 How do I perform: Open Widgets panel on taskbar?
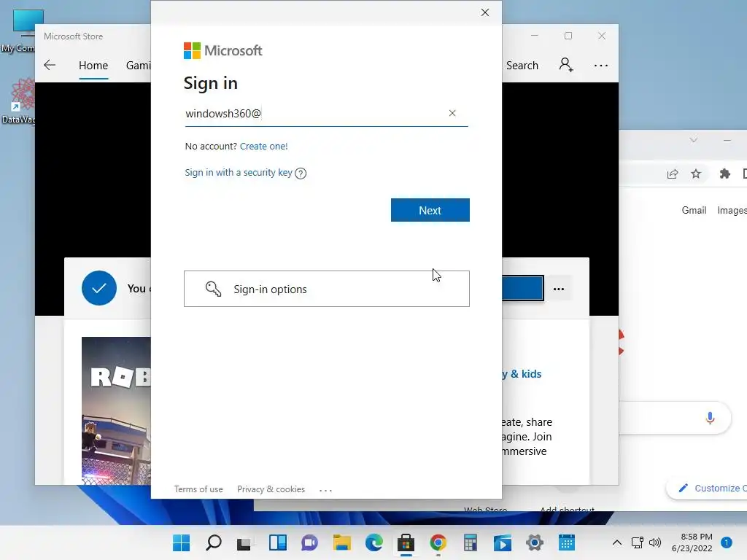(278, 542)
